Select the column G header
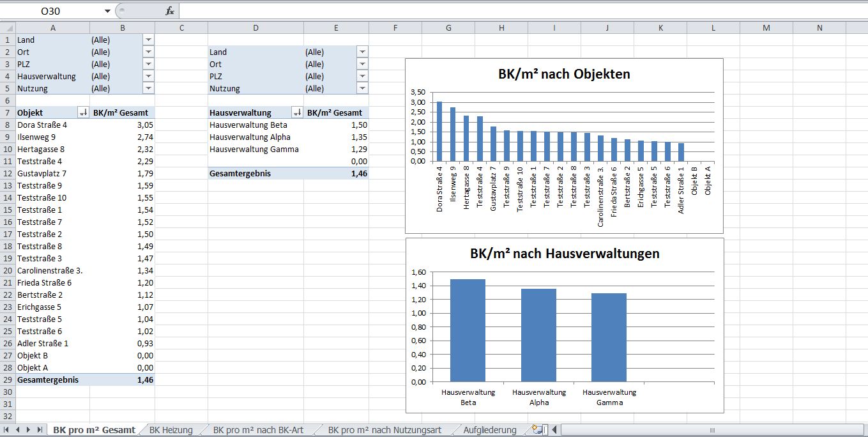The width and height of the screenshot is (868, 437). tap(448, 28)
